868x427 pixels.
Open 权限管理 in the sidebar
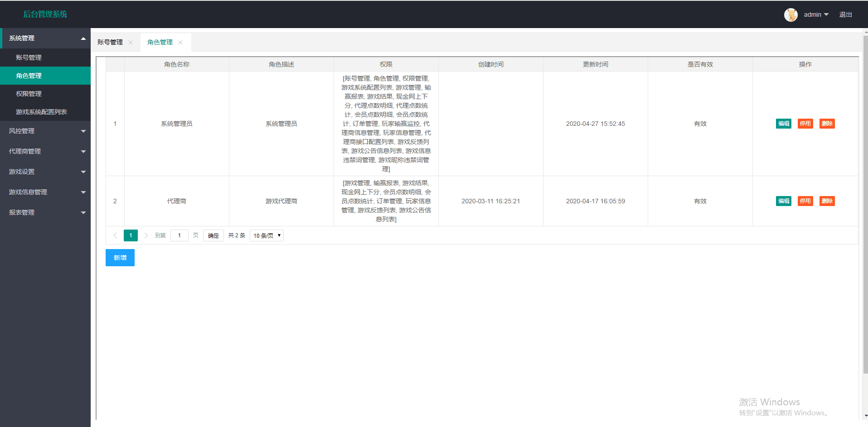click(29, 94)
